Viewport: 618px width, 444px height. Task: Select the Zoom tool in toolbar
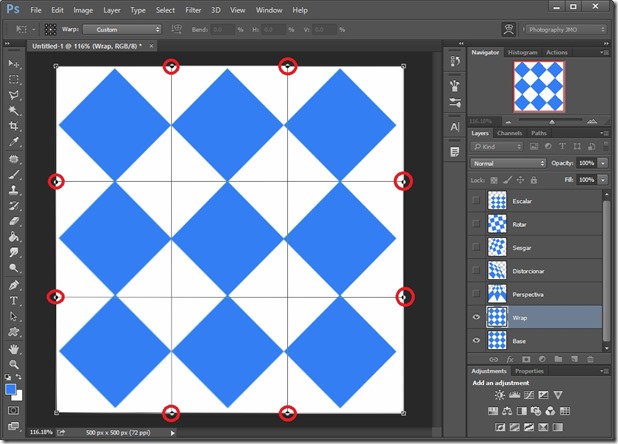click(x=14, y=364)
